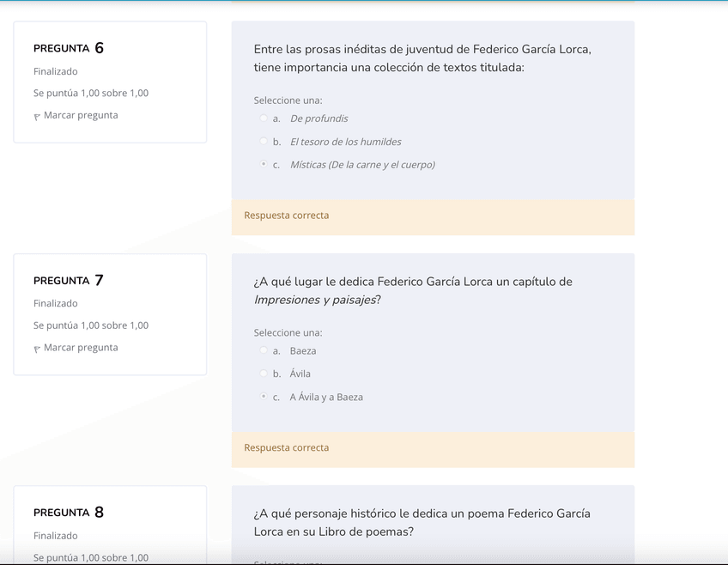
Task: Click the flag icon in question 6
Action: tap(37, 117)
